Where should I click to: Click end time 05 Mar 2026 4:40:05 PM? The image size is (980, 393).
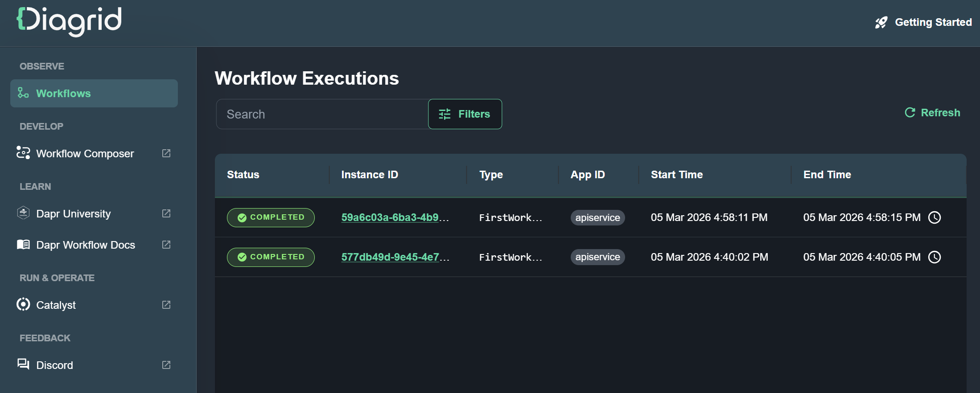[x=862, y=257]
